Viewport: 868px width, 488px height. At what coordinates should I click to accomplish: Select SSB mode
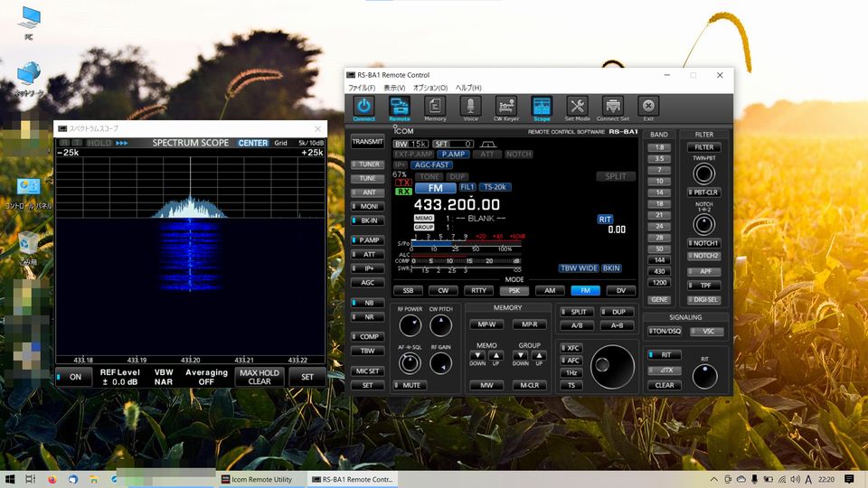point(408,290)
